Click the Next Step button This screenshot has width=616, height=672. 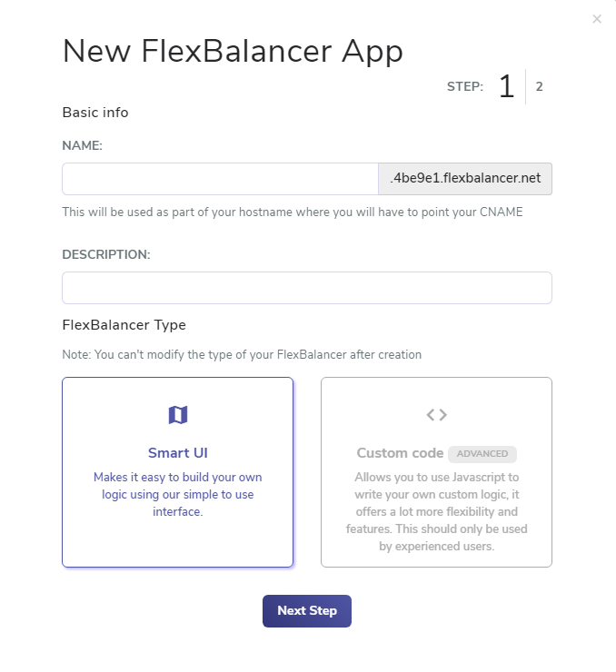coord(307,611)
